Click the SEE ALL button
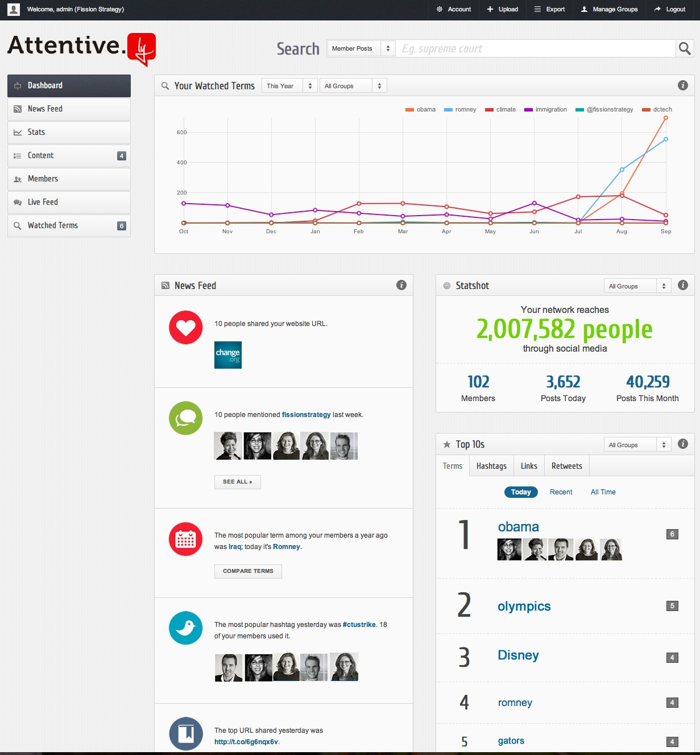The width and height of the screenshot is (700, 755). click(x=238, y=482)
